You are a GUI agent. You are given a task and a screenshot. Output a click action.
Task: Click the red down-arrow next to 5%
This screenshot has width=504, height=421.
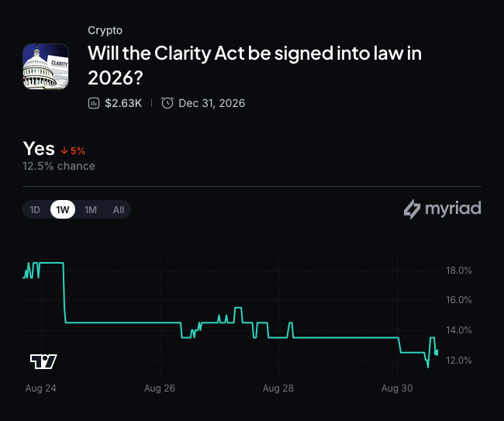(x=64, y=150)
